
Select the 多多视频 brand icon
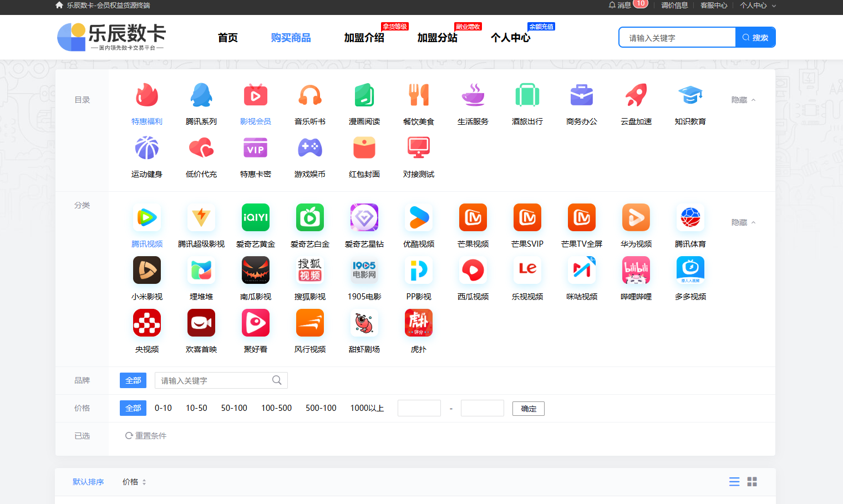click(690, 271)
